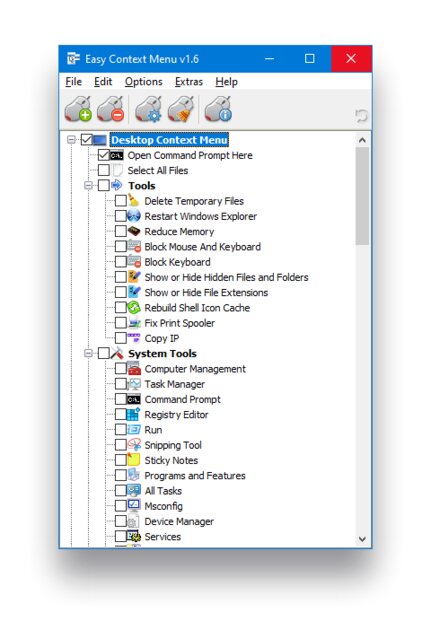Select the Desktop Context Menu heading
Image resolution: width=431 pixels, height=630 pixels.
pos(169,140)
